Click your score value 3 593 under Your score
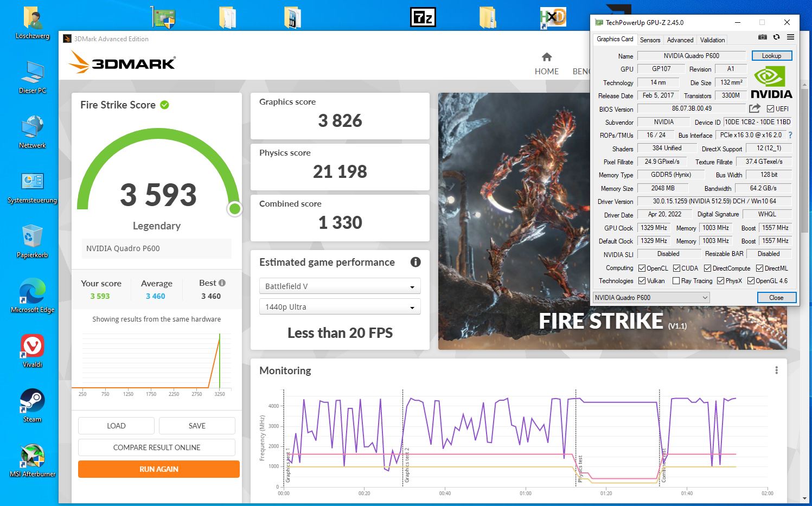Viewport: 812px width, 506px height. click(x=100, y=296)
